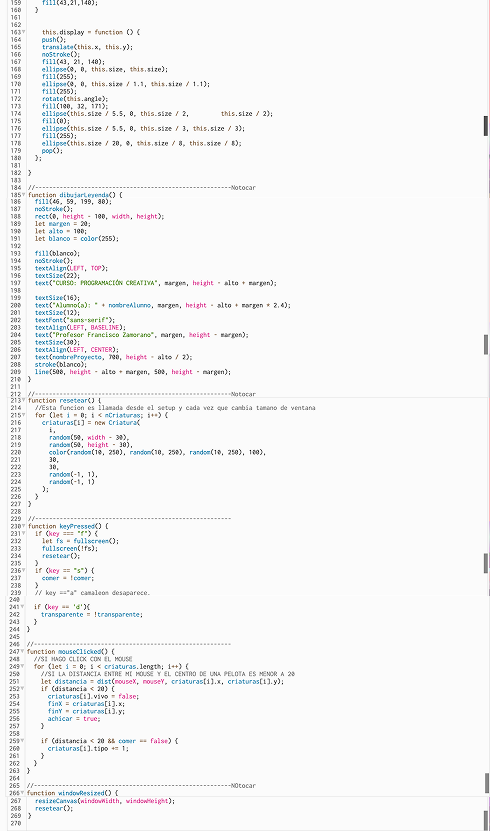The image size is (490, 831).
Task: Collapse the comer == false block at line 259
Action: [22, 741]
